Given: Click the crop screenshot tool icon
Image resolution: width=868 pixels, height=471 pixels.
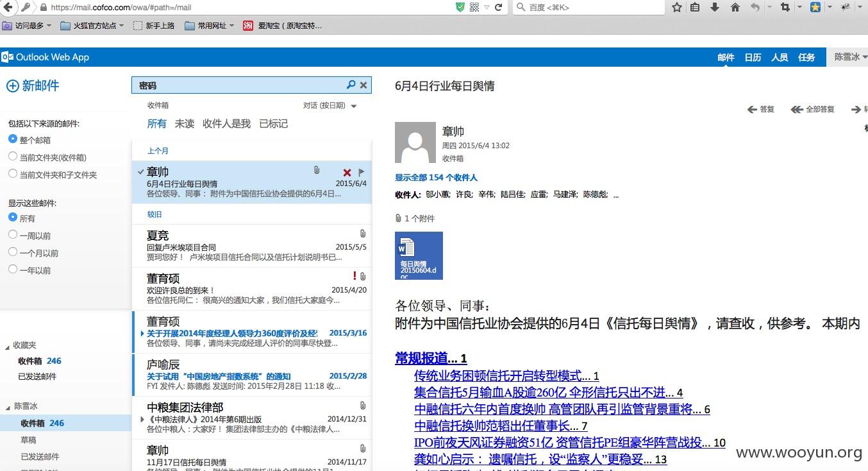Looking at the screenshot, I should (x=785, y=7).
